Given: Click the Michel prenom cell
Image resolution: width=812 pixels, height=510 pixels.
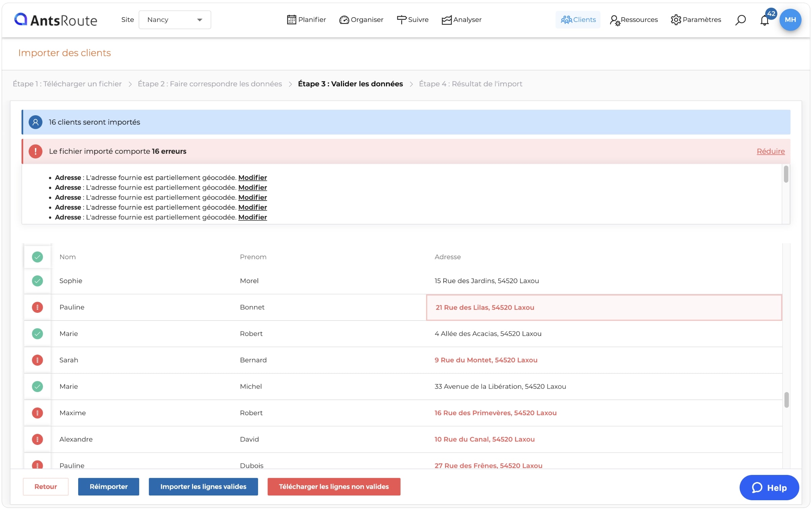Looking at the screenshot, I should [251, 387].
